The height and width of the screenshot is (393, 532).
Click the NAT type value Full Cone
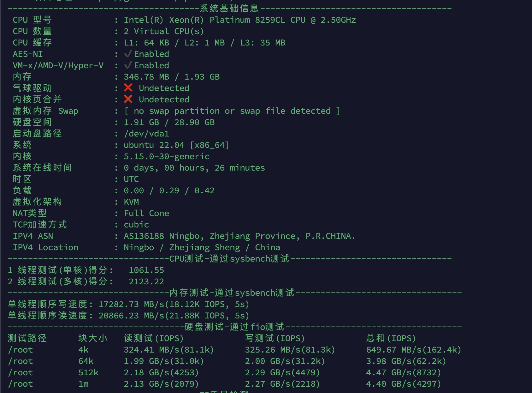(146, 213)
